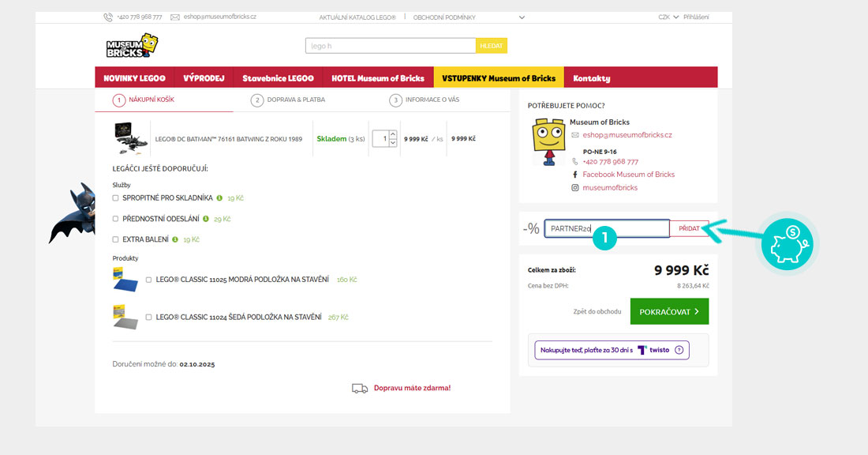
Task: Click the Museum of Bricks logo
Action: click(x=132, y=46)
